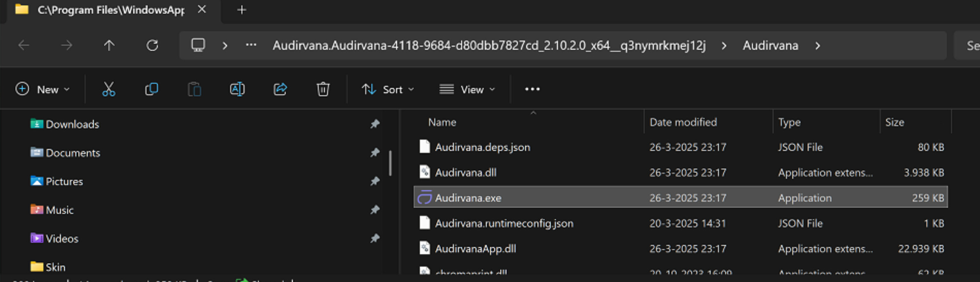The width and height of the screenshot is (980, 282).
Task: Unpin Music using its pin icon
Action: [375, 210]
